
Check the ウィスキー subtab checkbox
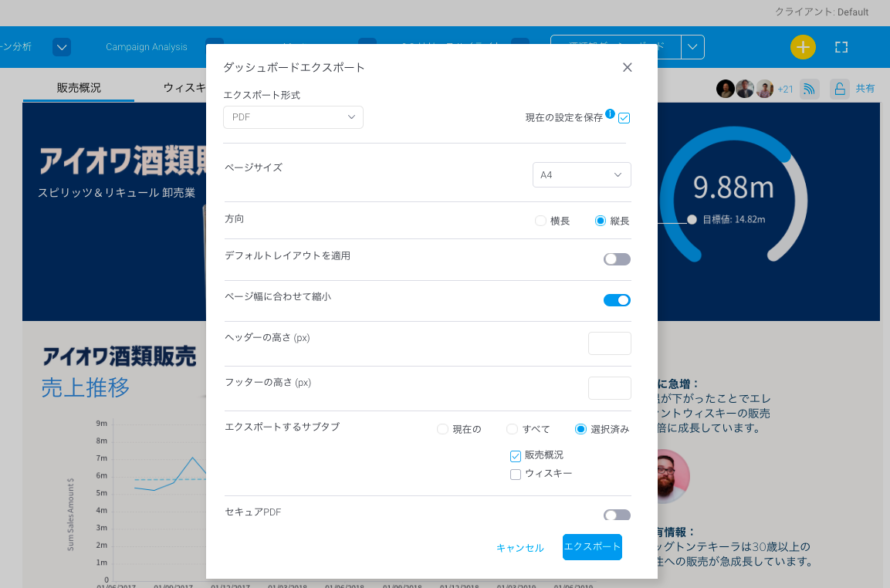pyautogui.click(x=516, y=475)
